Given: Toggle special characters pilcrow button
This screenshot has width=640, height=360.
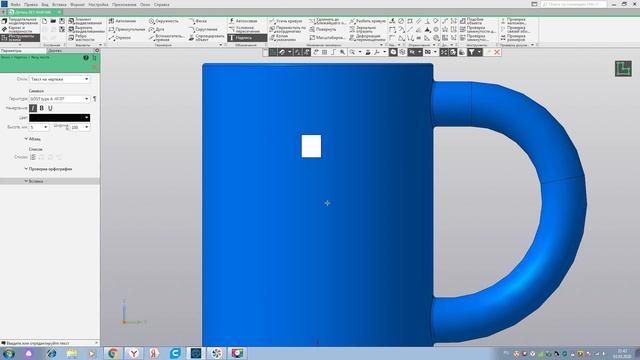Looking at the screenshot, I should 95,99.
